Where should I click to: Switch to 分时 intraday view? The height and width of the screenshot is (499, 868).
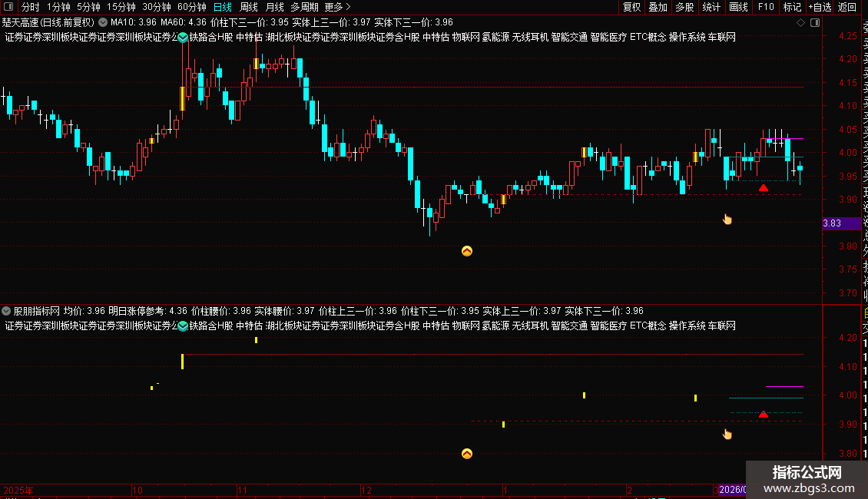point(31,7)
